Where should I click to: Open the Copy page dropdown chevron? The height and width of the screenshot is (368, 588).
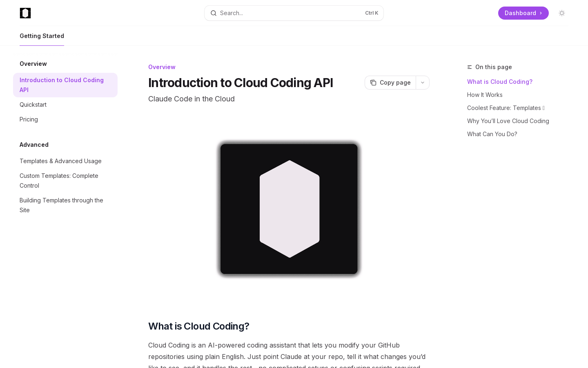pyautogui.click(x=423, y=83)
